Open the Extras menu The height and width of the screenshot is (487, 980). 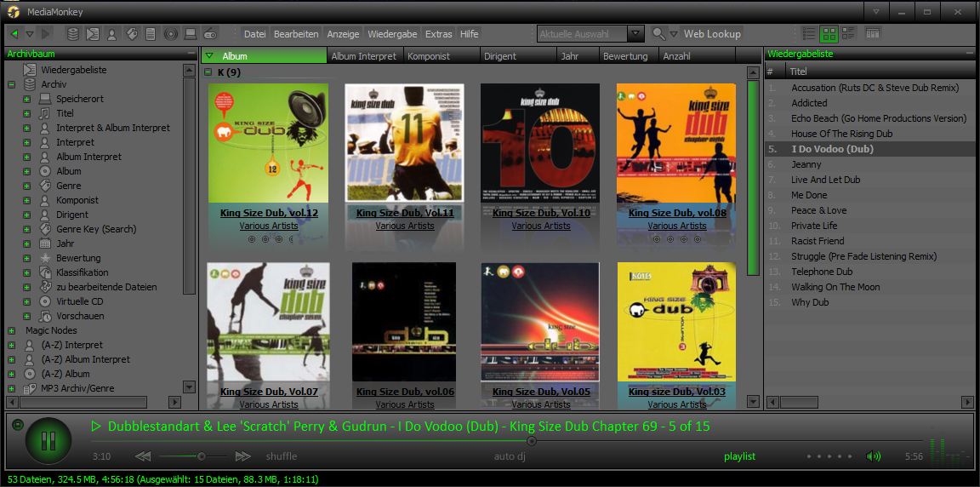(439, 34)
